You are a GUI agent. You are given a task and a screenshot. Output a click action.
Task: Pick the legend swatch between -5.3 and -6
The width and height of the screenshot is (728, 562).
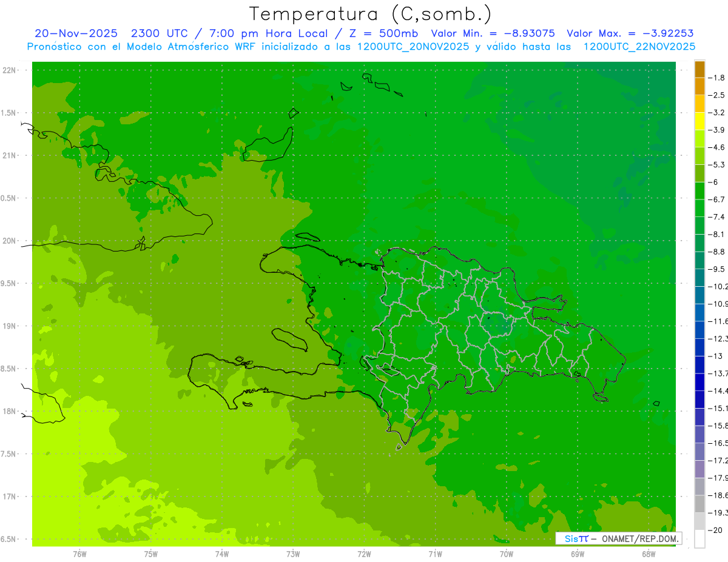coord(699,173)
